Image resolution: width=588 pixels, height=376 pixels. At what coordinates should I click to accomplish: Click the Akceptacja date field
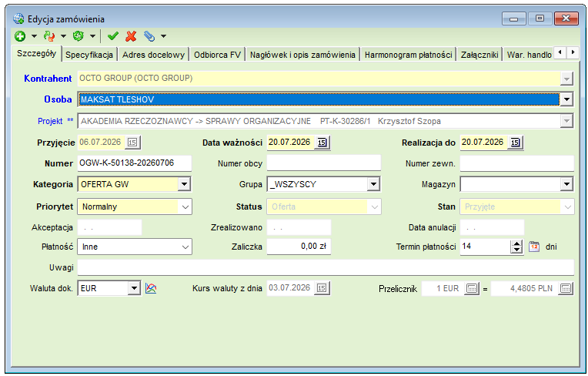[109, 228]
